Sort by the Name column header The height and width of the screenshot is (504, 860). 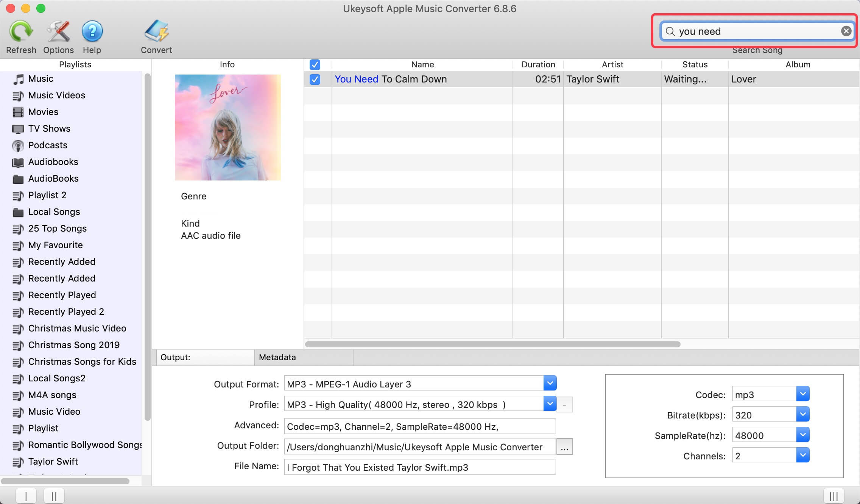click(422, 65)
